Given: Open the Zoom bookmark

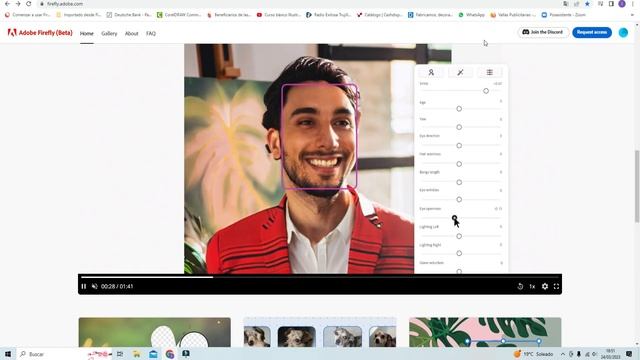Looking at the screenshot, I should point(563,15).
